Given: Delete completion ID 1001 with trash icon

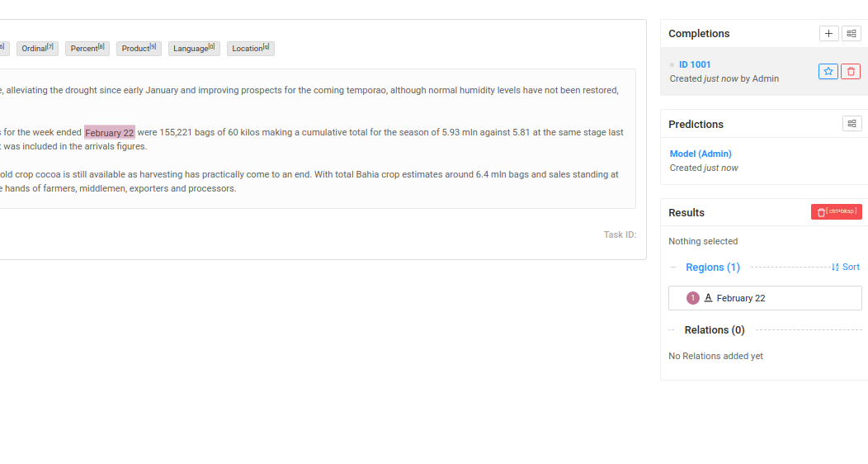Looking at the screenshot, I should (x=851, y=72).
